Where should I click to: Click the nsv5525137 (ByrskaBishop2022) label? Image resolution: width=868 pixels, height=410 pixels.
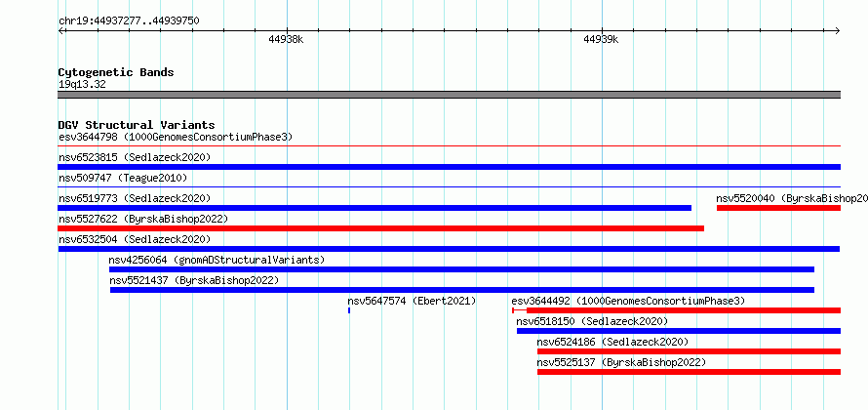point(621,362)
